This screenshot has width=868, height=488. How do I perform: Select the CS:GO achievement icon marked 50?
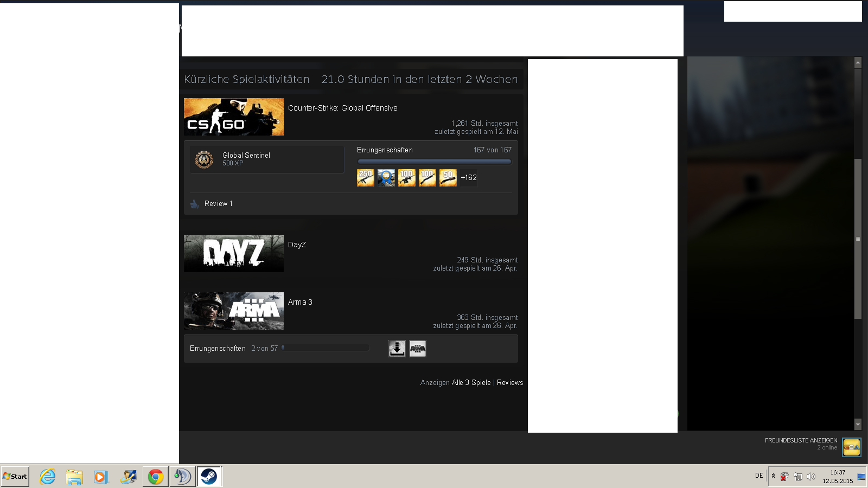(x=448, y=178)
